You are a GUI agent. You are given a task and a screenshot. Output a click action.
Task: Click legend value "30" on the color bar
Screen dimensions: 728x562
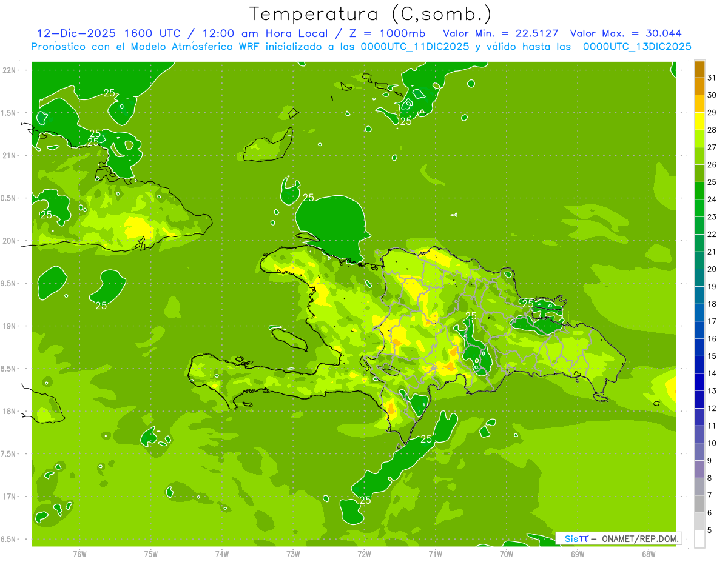pos(712,95)
